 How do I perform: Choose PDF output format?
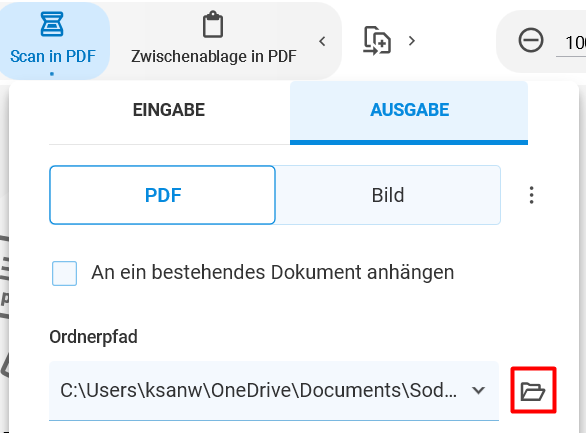coord(163,195)
